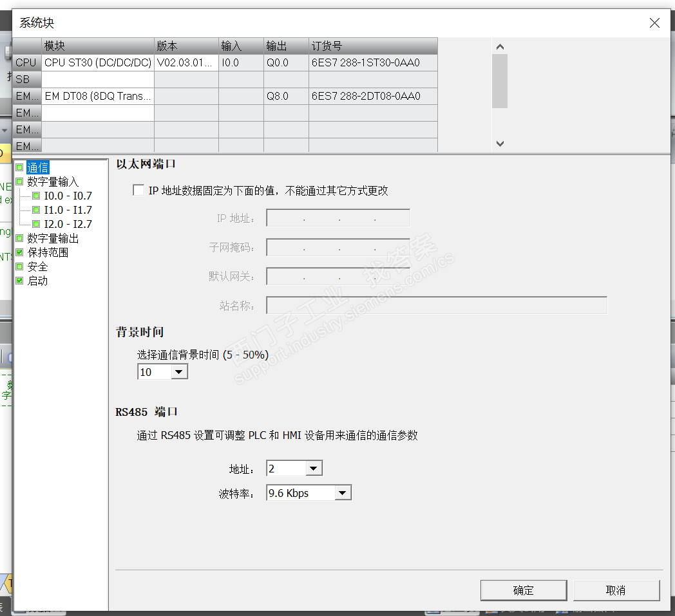Click the 模块 column header
The image size is (675, 616).
click(x=98, y=46)
